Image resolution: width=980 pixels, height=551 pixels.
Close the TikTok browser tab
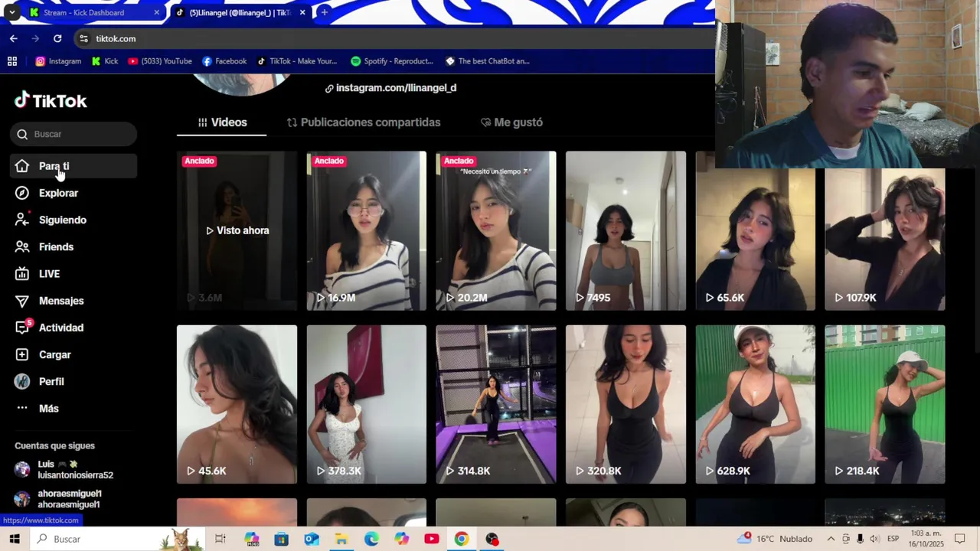302,12
